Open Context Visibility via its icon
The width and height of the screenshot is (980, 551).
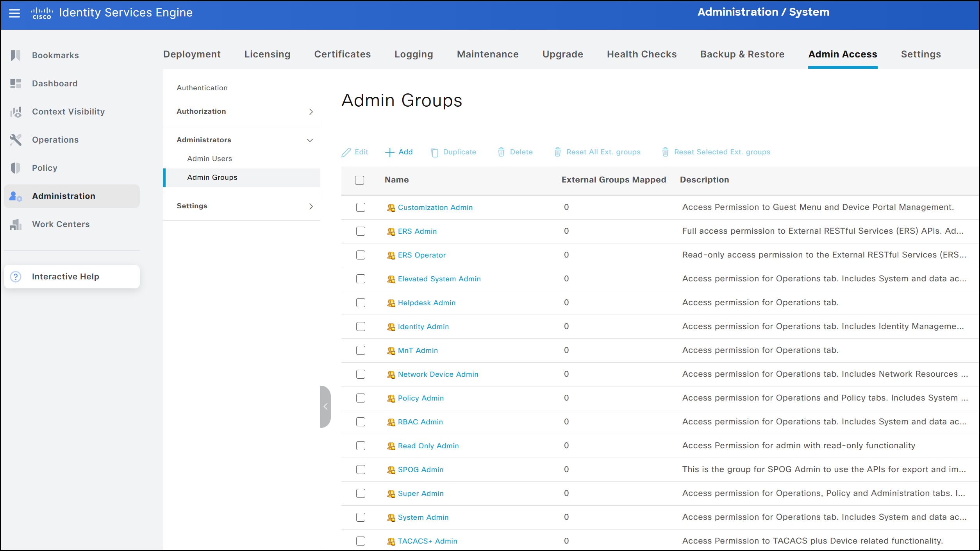(16, 112)
